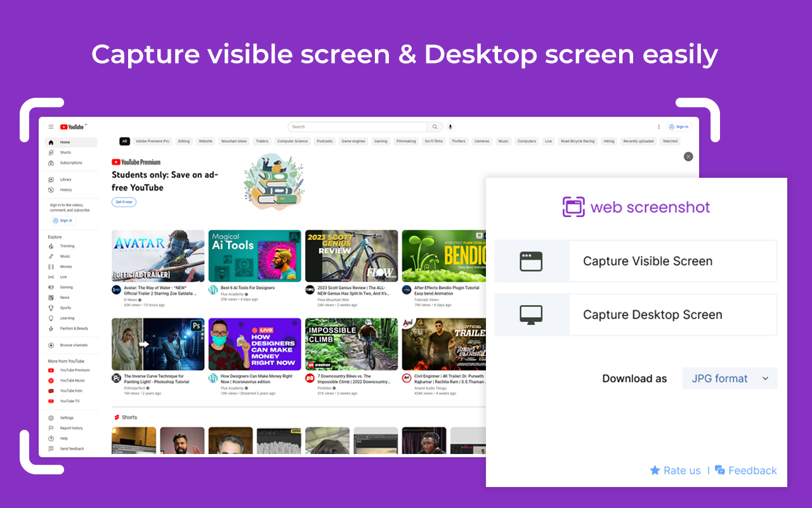This screenshot has height=508, width=812.
Task: Click the YouTube logo
Action: pyautogui.click(x=72, y=127)
